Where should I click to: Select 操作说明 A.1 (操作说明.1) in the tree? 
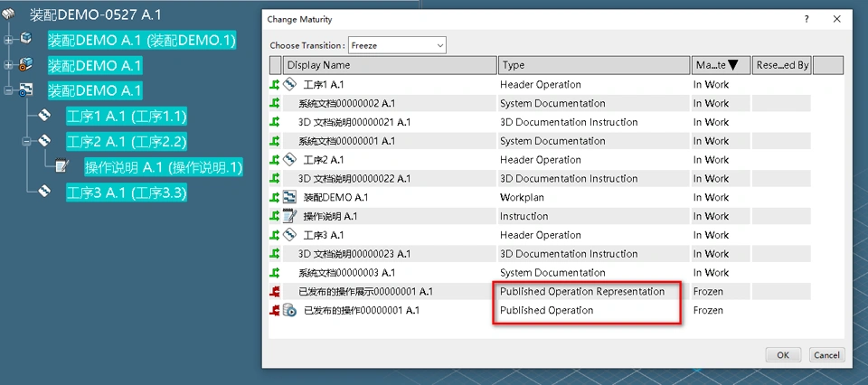pos(164,167)
